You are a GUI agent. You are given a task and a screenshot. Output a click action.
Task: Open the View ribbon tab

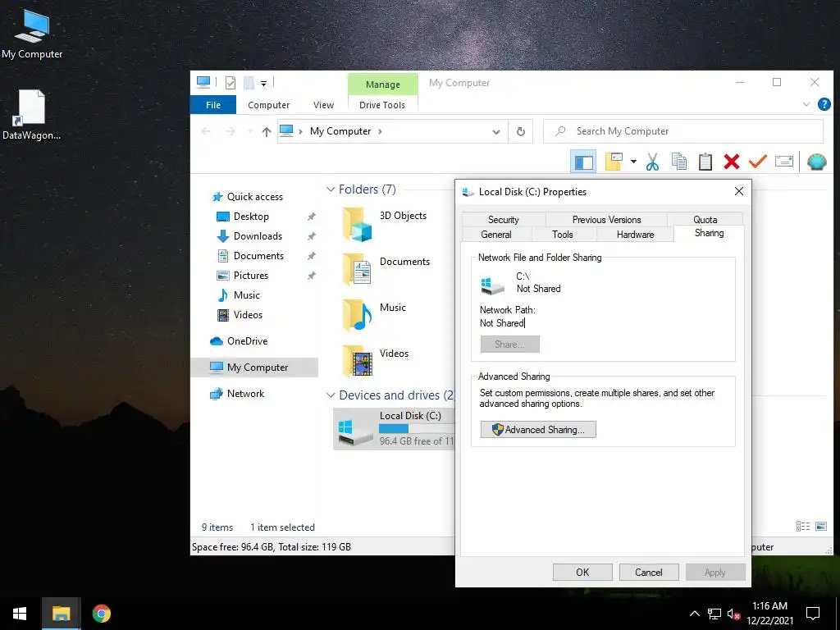pos(323,105)
